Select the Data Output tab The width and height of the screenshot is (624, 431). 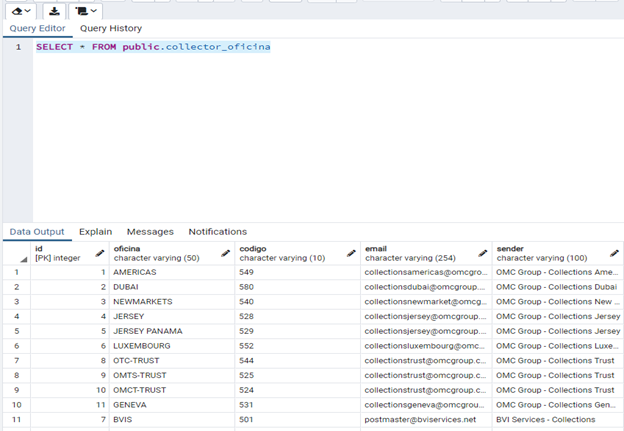click(37, 232)
